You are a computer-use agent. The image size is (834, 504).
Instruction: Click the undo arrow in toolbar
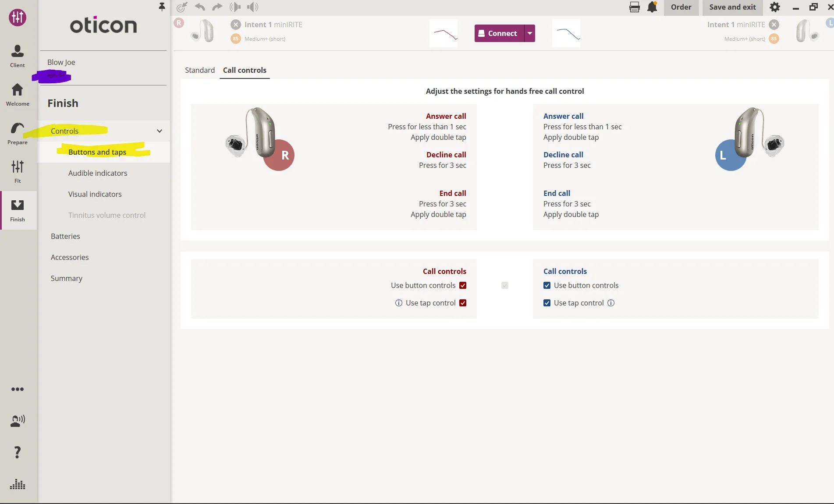coord(200,7)
